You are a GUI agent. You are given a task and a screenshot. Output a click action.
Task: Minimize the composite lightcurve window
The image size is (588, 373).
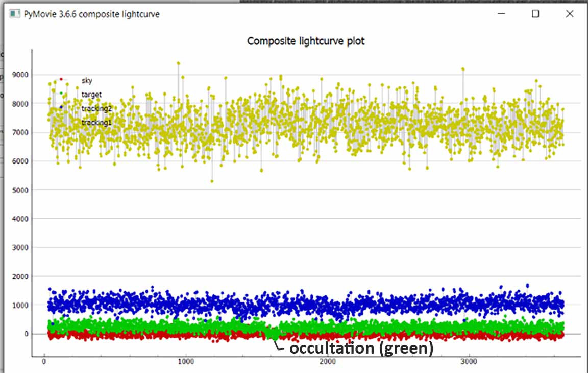pyautogui.click(x=501, y=14)
